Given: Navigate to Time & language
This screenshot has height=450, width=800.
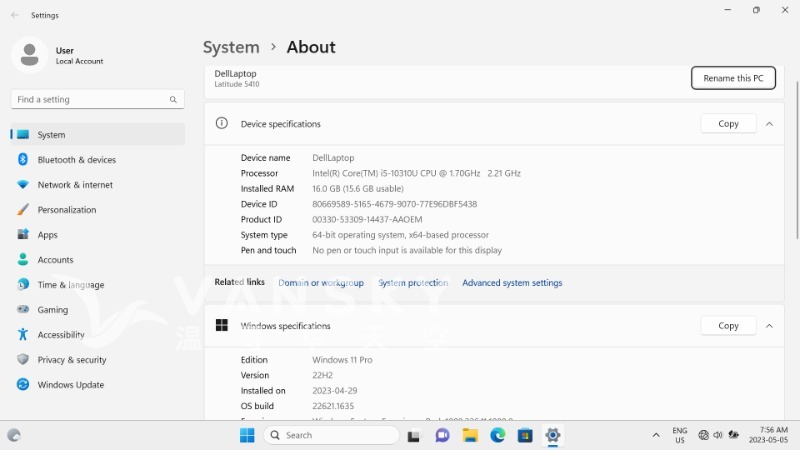Looking at the screenshot, I should [x=70, y=285].
